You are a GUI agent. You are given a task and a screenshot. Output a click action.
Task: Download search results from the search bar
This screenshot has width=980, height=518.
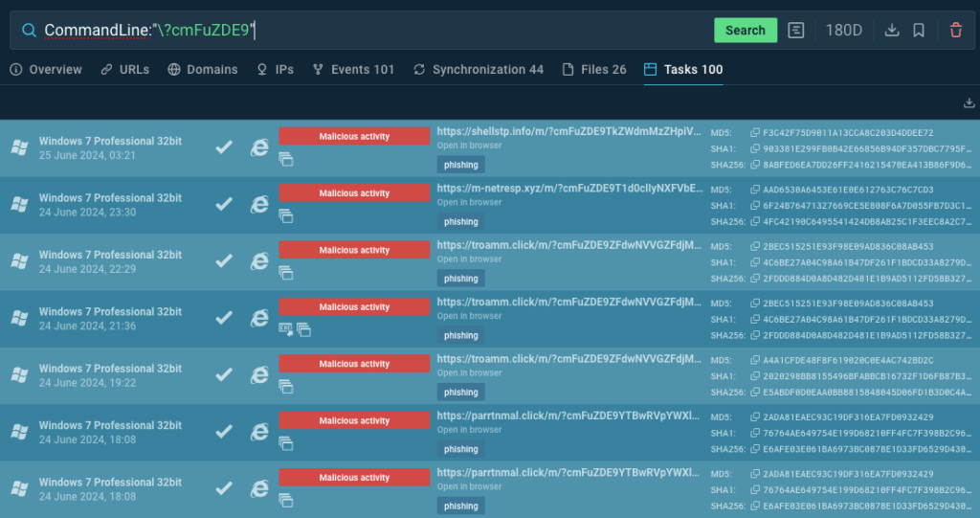point(892,31)
